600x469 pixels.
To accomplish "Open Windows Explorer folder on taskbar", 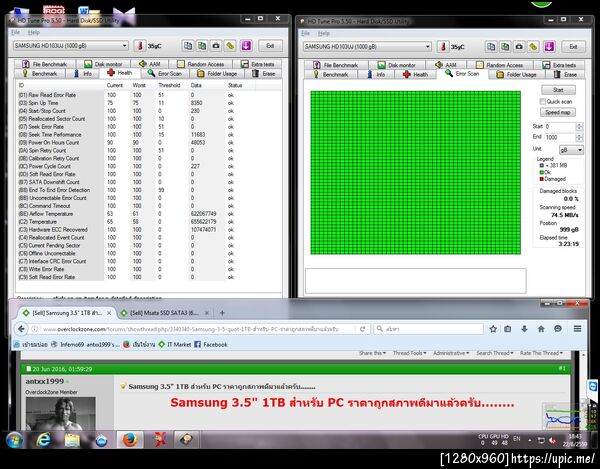I will (72, 440).
